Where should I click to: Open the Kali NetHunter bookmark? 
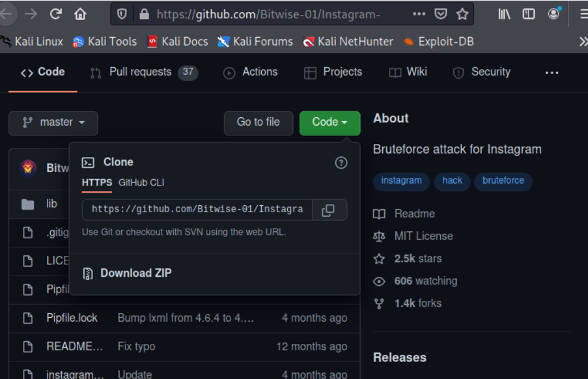[348, 42]
